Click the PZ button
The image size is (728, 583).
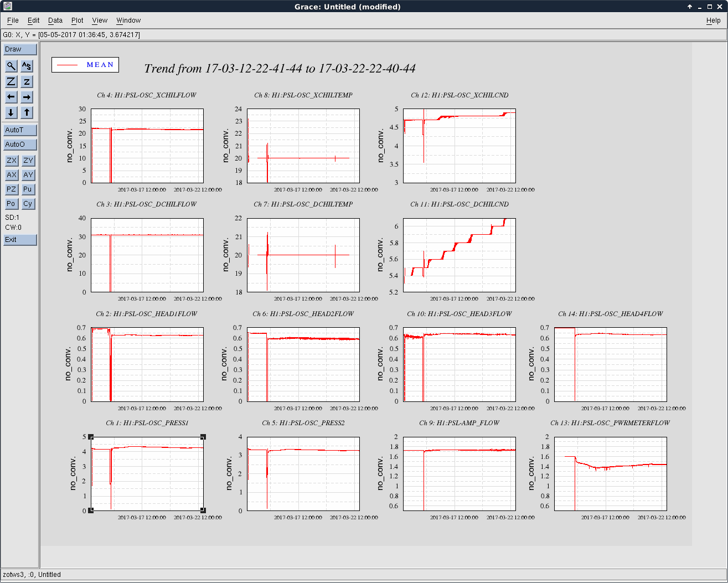[12, 189]
